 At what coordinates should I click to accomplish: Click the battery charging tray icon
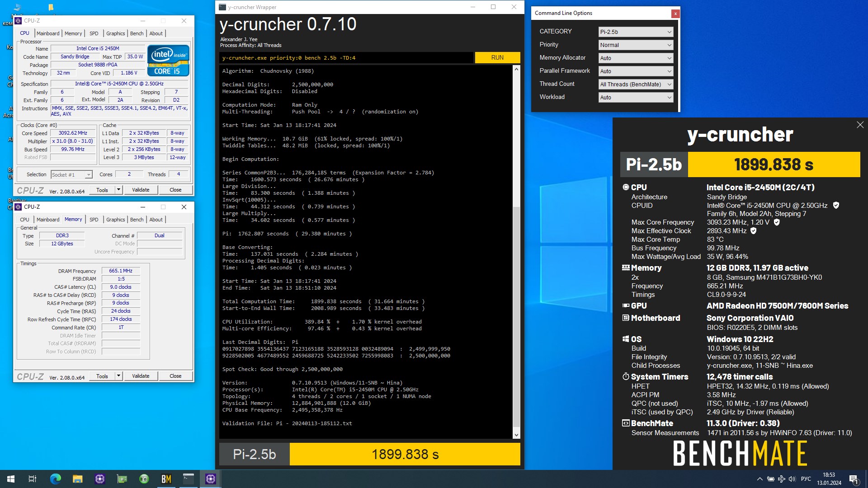(770, 479)
